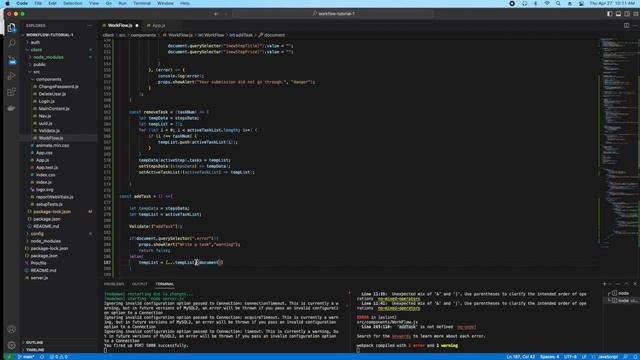
Task: Change language mode via JavaScript status item
Action: click(607, 357)
